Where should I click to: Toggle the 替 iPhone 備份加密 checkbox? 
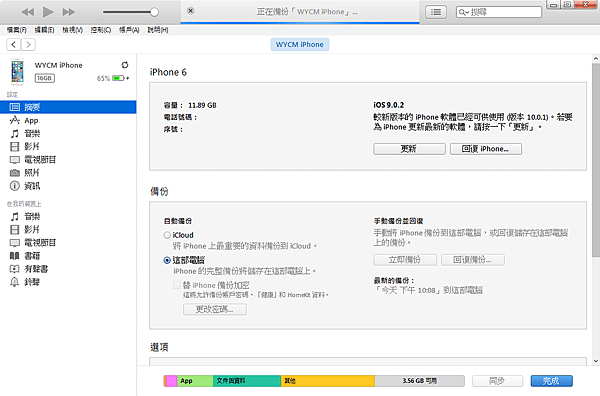pyautogui.click(x=177, y=285)
